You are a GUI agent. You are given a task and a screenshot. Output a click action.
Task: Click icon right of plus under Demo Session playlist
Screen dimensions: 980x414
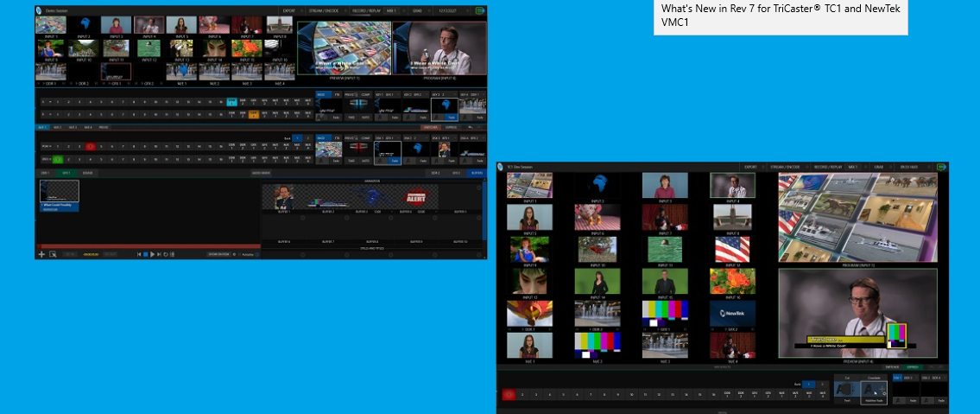coord(53,254)
